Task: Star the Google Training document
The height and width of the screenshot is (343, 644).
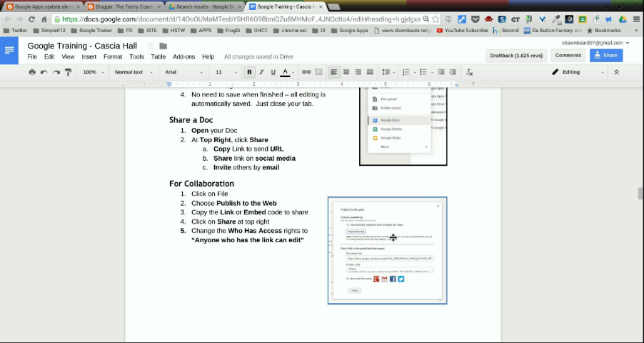Action: pyautogui.click(x=151, y=46)
